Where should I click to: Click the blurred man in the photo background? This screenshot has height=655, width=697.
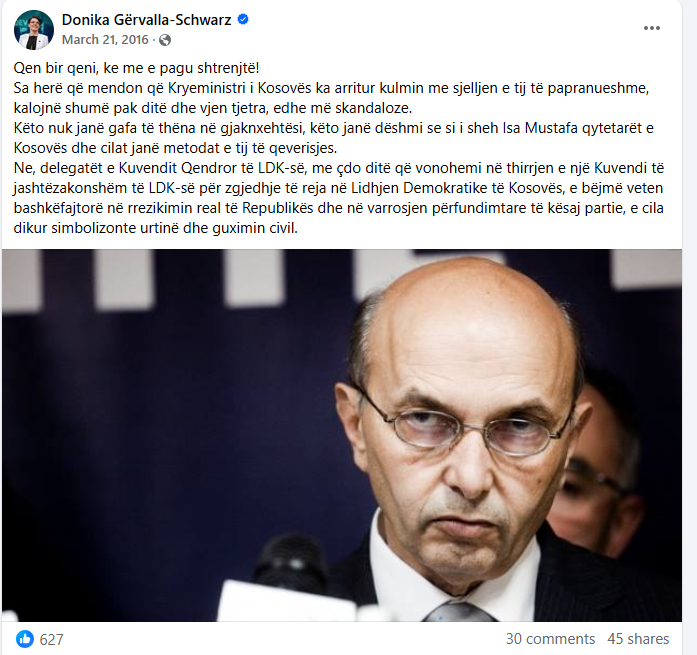coord(600,462)
